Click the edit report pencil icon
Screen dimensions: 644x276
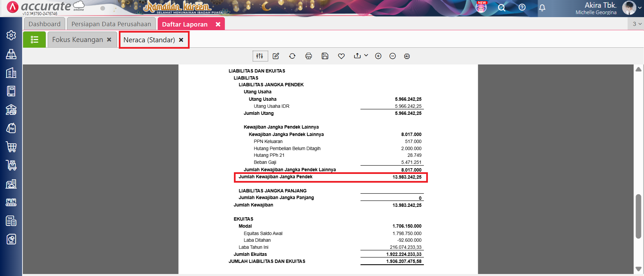(276, 56)
